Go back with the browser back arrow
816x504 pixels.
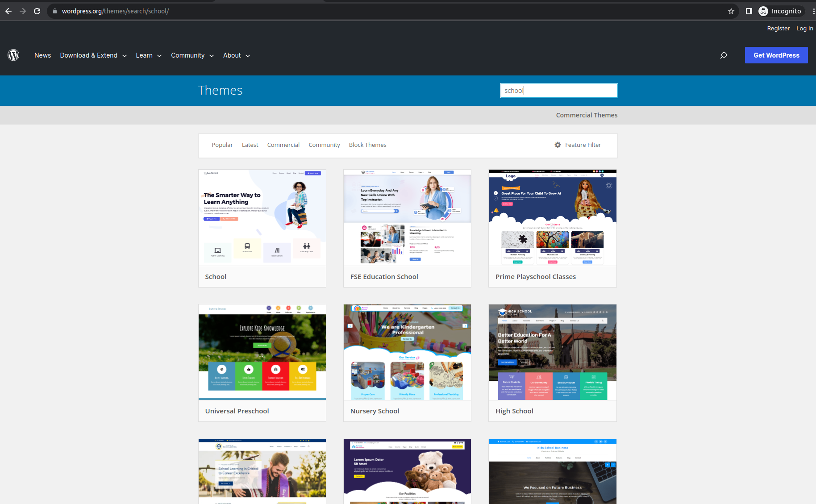pos(8,11)
